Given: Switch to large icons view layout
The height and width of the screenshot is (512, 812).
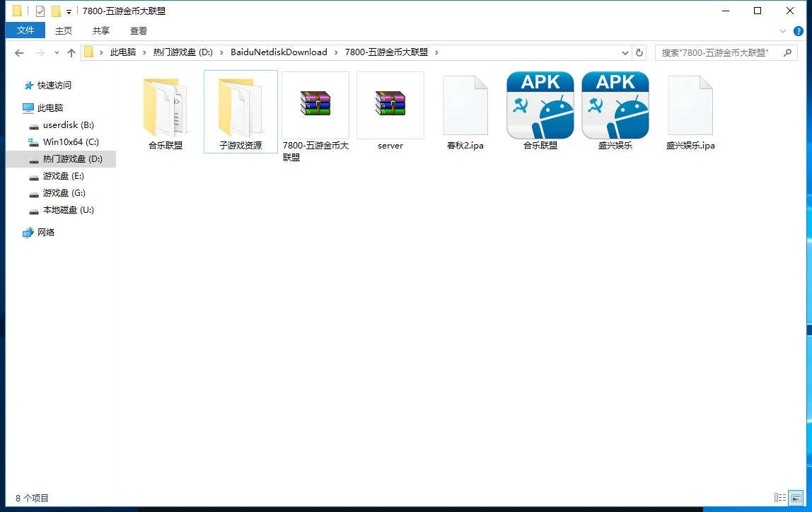Looking at the screenshot, I should [x=797, y=498].
